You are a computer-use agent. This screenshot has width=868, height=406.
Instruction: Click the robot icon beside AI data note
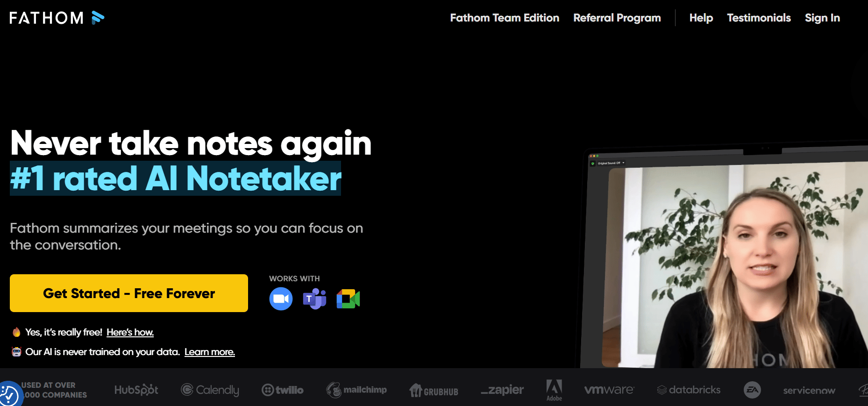pyautogui.click(x=16, y=352)
